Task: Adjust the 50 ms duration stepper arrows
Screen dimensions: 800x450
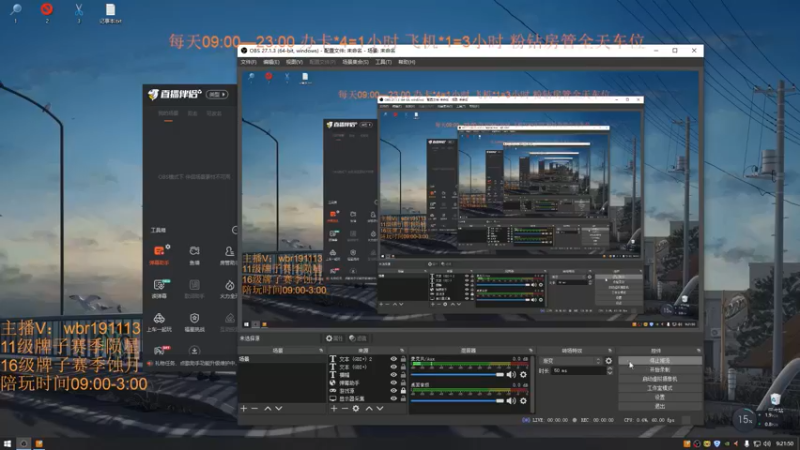Action: point(610,371)
